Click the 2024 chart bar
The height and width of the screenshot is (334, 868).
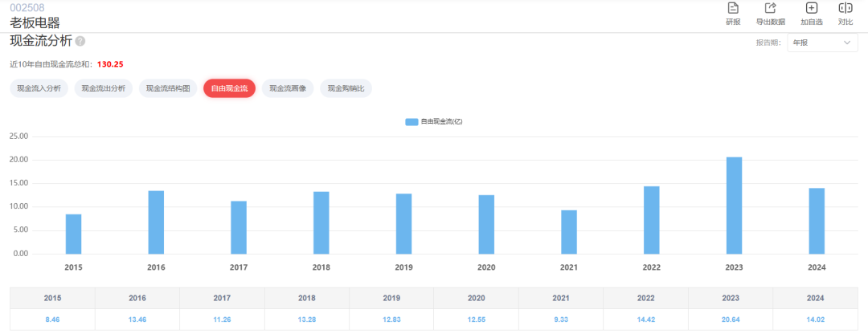tap(817, 221)
